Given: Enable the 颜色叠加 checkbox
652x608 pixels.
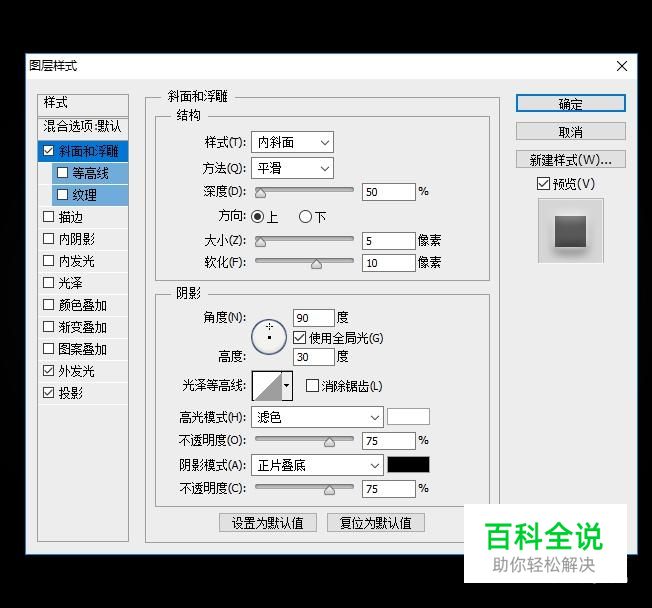Looking at the screenshot, I should click(x=48, y=305).
